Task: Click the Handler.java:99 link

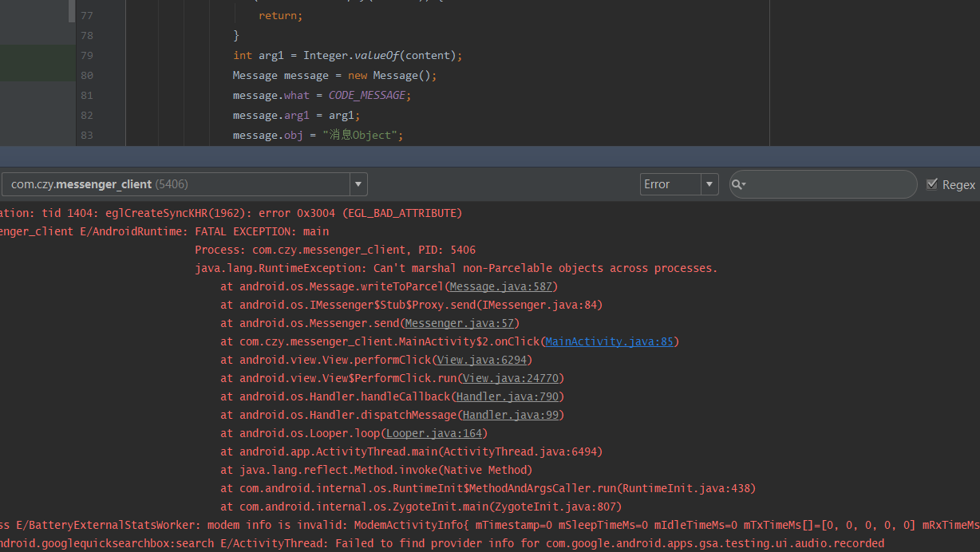Action: pyautogui.click(x=511, y=415)
